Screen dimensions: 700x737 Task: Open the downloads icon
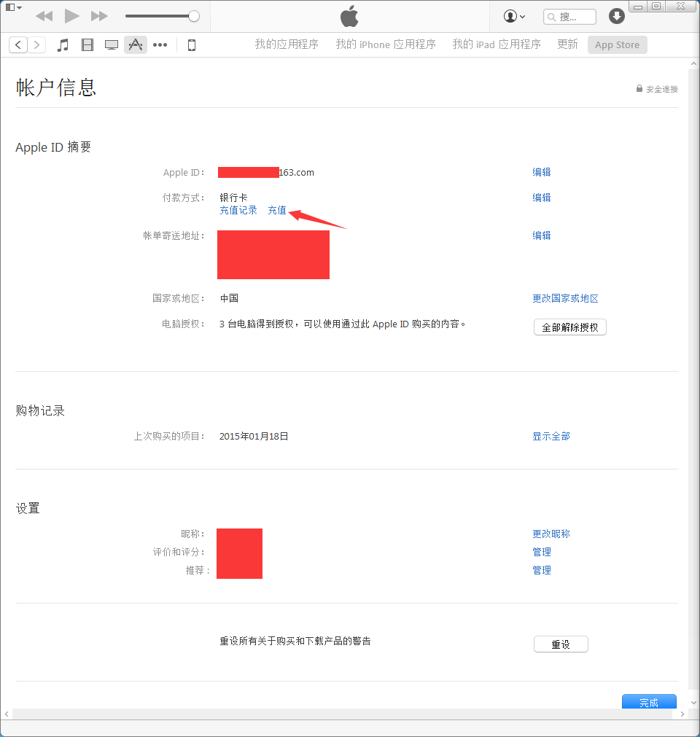(x=616, y=16)
